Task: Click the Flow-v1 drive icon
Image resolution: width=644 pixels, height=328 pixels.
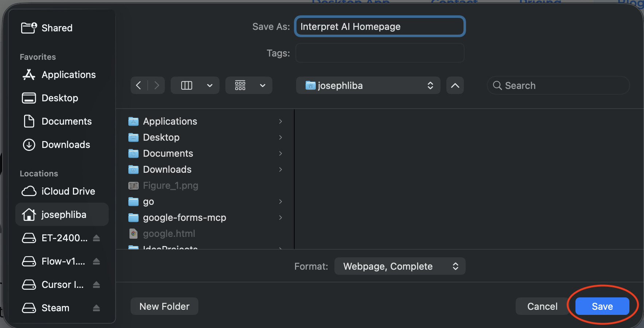Action: tap(29, 261)
